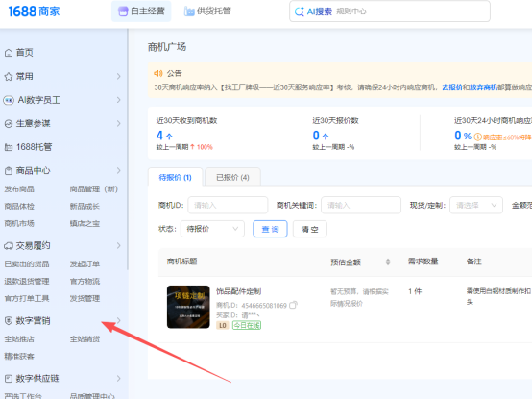Open the 饰品配件定制 listing title
532x399 pixels.
[239, 291]
